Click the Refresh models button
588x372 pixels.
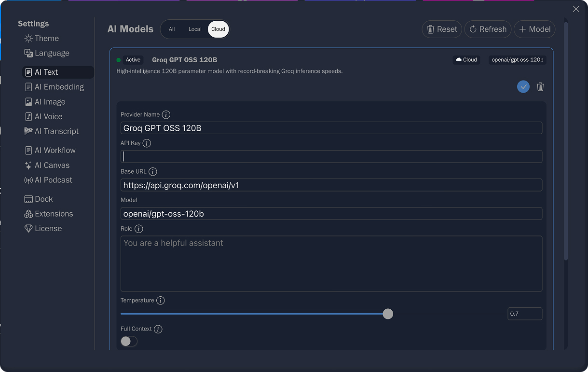488,29
